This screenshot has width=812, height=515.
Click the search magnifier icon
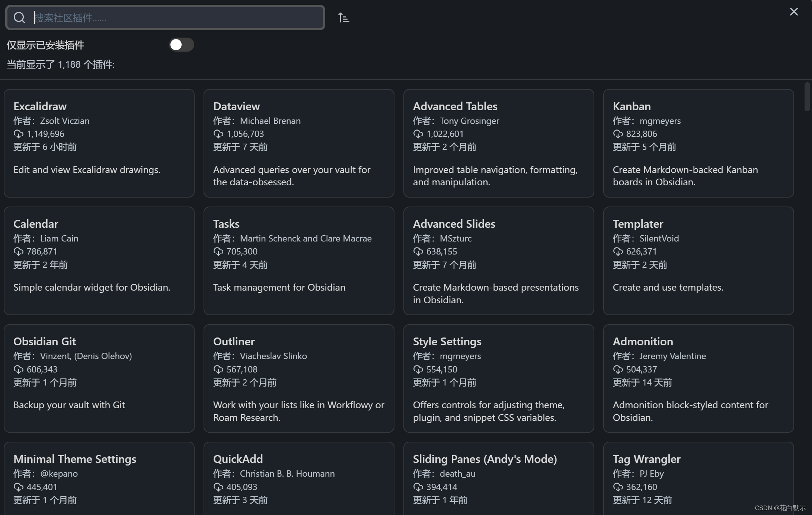coord(19,17)
